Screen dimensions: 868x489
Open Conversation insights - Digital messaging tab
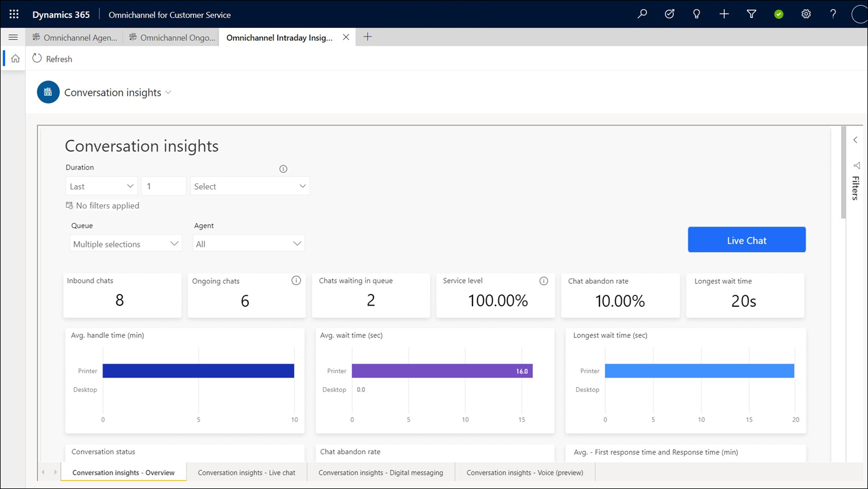(x=381, y=473)
